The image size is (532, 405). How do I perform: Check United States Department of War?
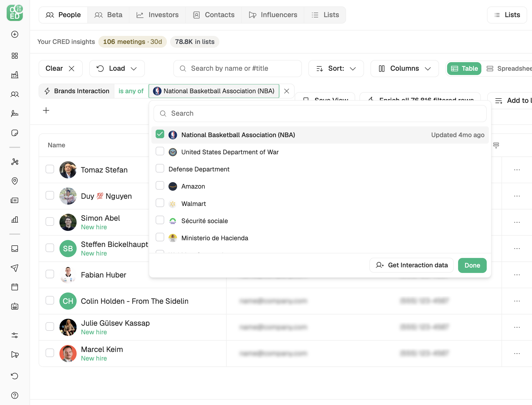(160, 151)
